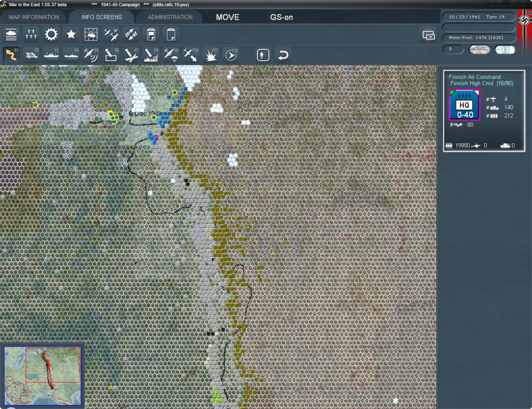
Task: Click the oval field showing 0
Action: tap(453, 49)
